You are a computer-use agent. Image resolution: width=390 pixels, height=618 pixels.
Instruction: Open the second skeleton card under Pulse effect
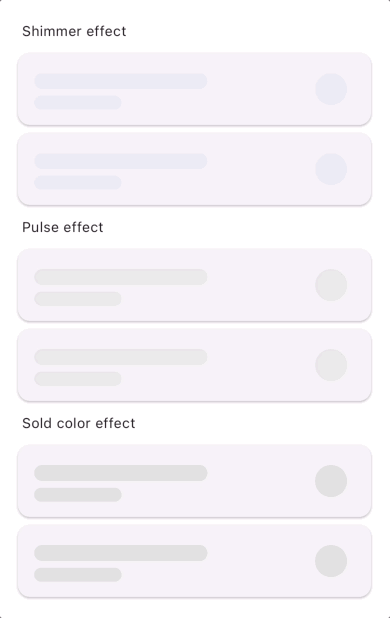195,365
